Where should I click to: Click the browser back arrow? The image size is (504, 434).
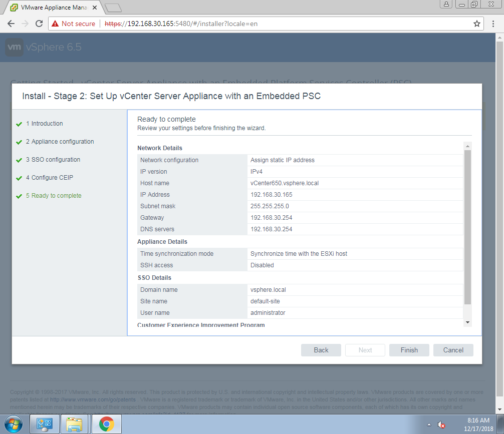click(x=11, y=24)
